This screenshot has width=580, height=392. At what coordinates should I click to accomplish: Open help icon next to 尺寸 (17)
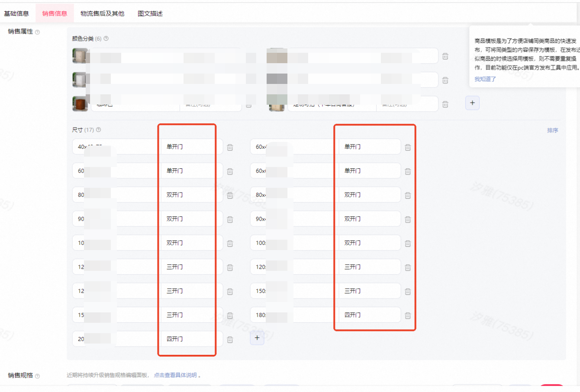point(99,130)
